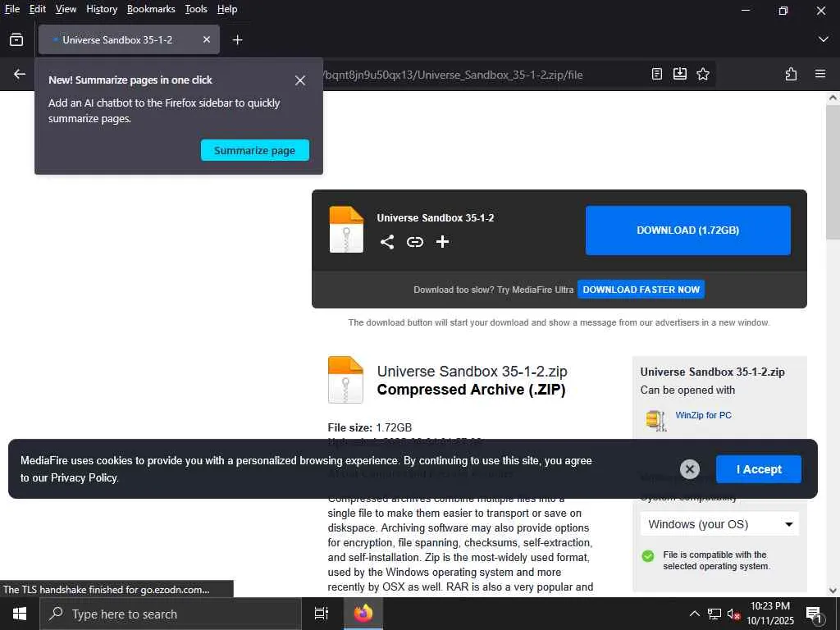Screen dimensions: 840x630
Task: Click the green compatibility check icon
Action: point(648,556)
